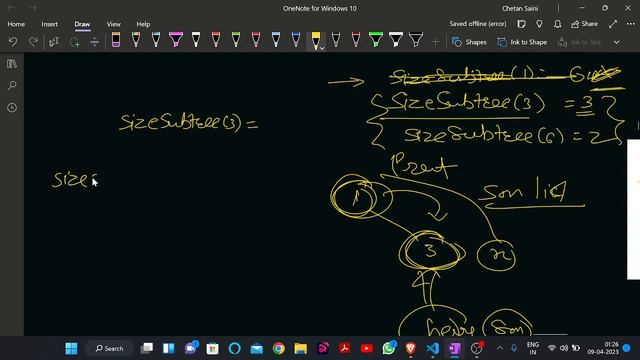Select the orange pen
Screen dimensions: 640x360
pos(216,40)
